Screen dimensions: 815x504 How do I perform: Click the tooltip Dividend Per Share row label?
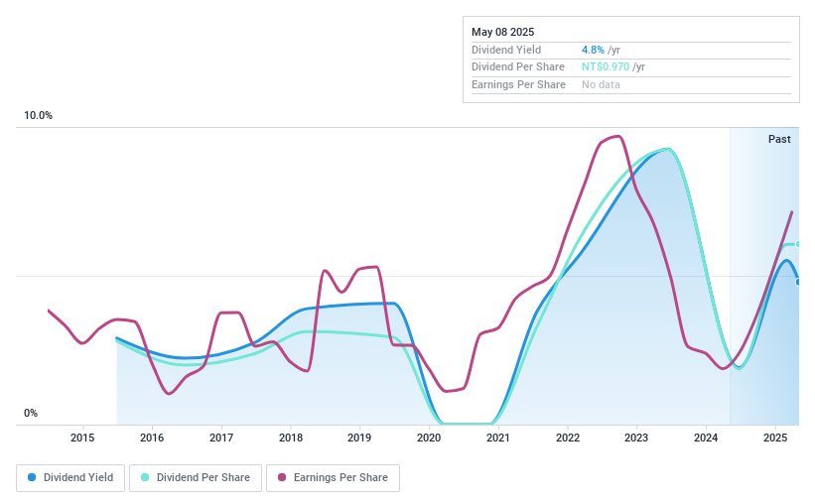[x=518, y=66]
